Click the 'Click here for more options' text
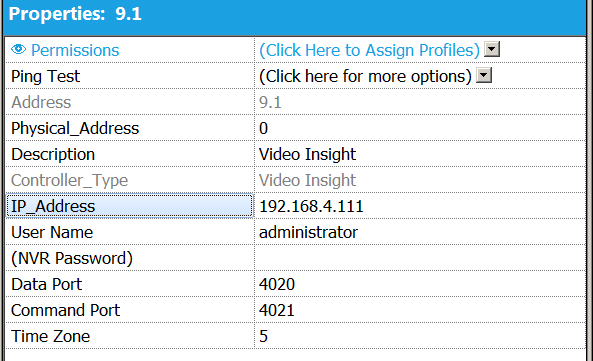 [x=365, y=76]
